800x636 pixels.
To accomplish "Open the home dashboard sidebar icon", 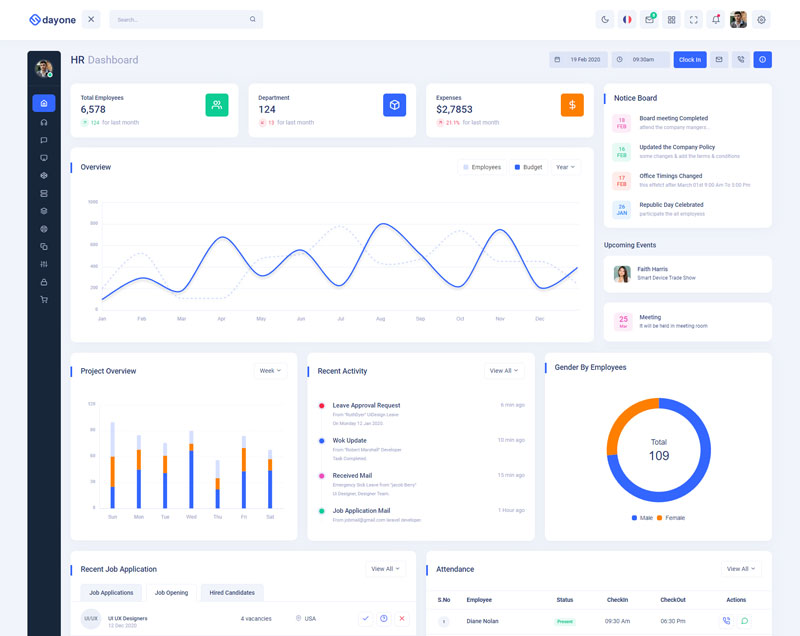I will click(43, 103).
